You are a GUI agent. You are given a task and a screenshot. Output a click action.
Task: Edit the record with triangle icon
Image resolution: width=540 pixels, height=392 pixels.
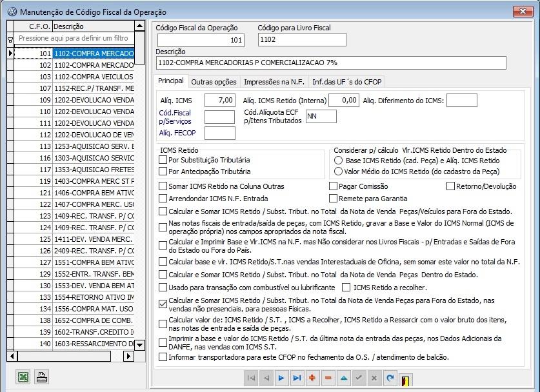(x=343, y=378)
